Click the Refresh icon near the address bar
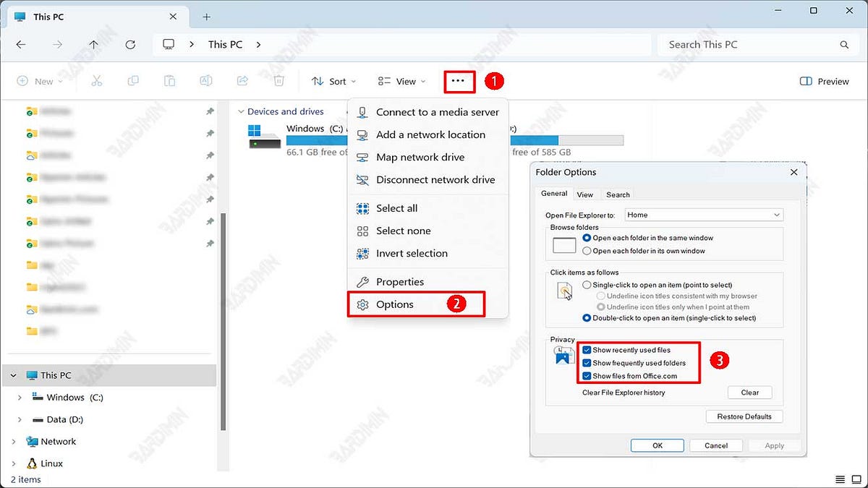868x488 pixels. 130,44
